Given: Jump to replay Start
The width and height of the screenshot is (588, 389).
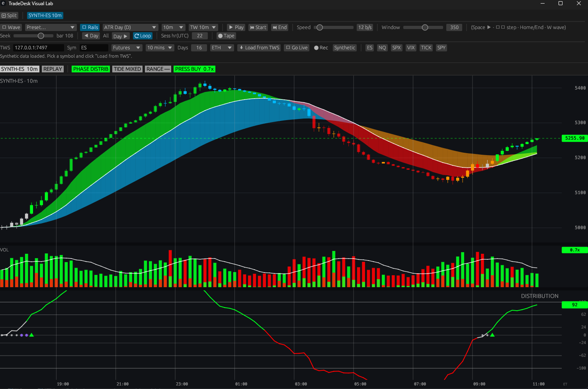Looking at the screenshot, I should (258, 27).
